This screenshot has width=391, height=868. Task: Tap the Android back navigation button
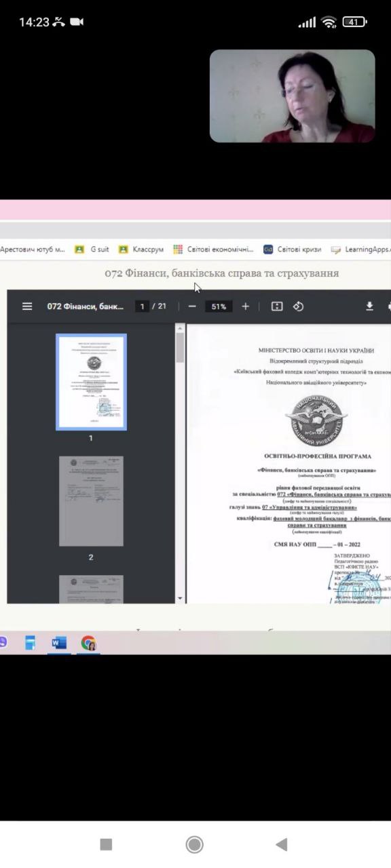click(x=282, y=844)
